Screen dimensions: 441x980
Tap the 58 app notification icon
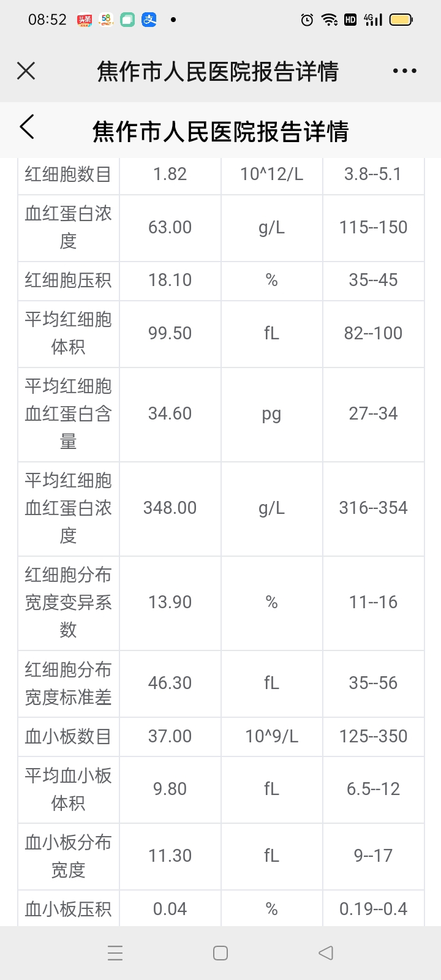click(x=106, y=20)
